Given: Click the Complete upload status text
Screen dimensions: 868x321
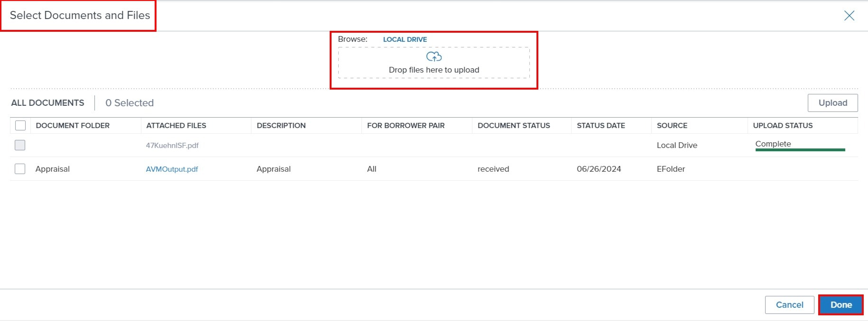Looking at the screenshot, I should tap(773, 144).
